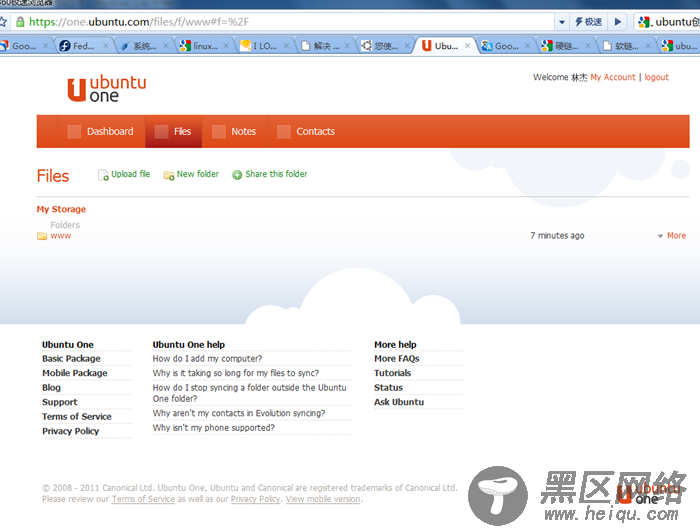Click the green padlock in address bar
Viewport: 700px width, 531px height.
(20, 21)
